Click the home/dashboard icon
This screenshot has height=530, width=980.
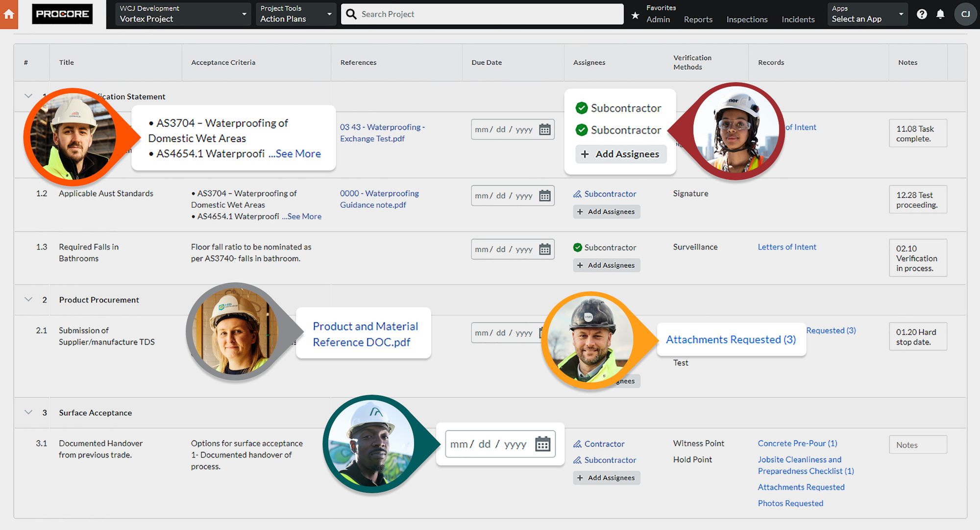click(12, 14)
